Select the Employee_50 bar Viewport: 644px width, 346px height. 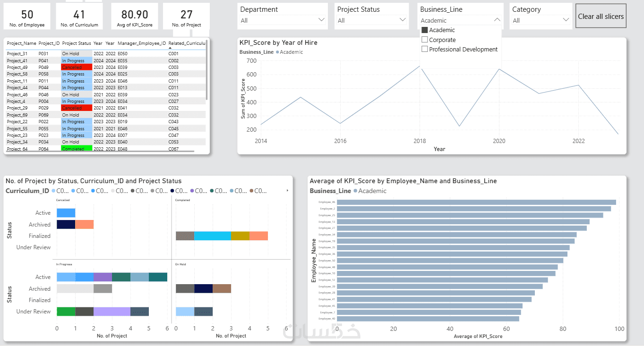click(450, 261)
